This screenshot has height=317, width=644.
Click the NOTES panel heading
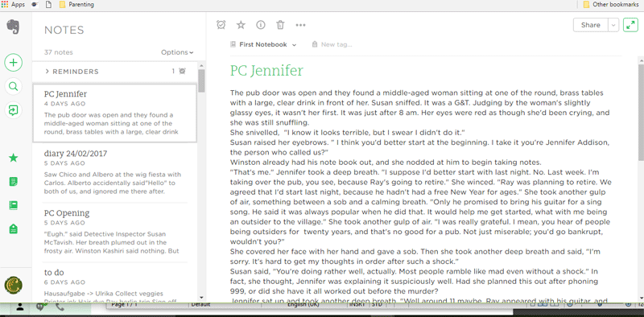[x=64, y=30]
